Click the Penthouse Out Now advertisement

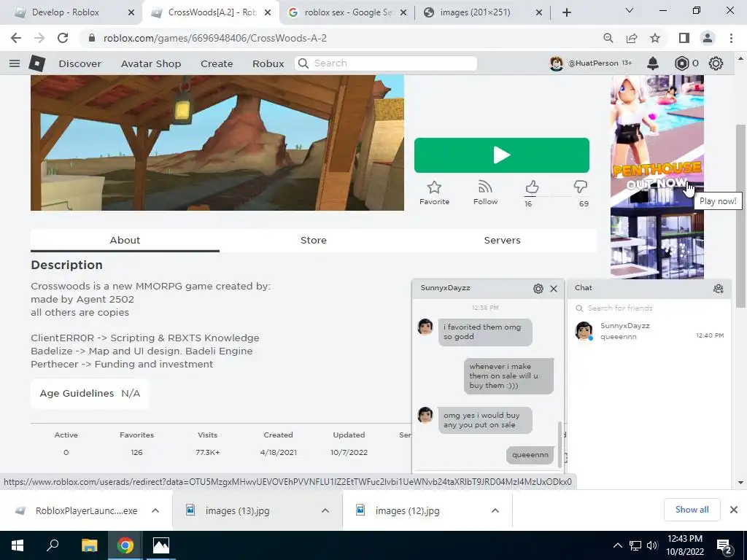[x=657, y=176]
